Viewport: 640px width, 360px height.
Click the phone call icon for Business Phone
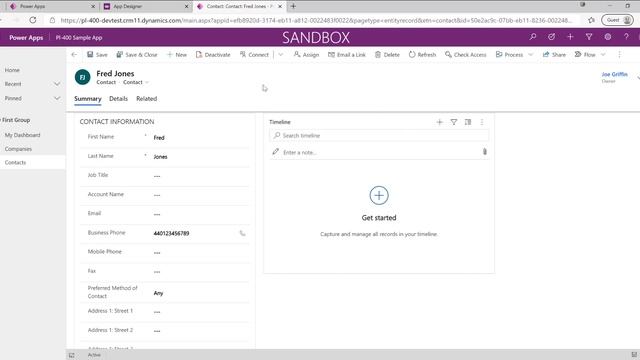point(242,233)
